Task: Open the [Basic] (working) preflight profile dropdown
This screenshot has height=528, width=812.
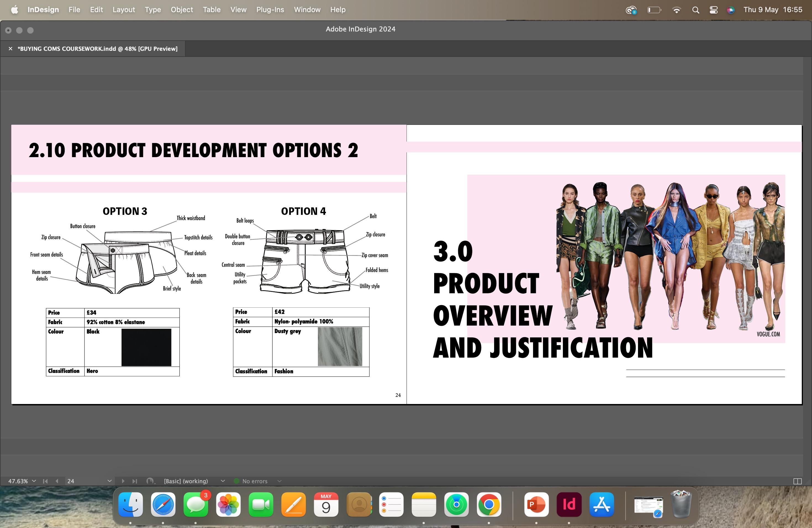Action: pyautogui.click(x=223, y=481)
